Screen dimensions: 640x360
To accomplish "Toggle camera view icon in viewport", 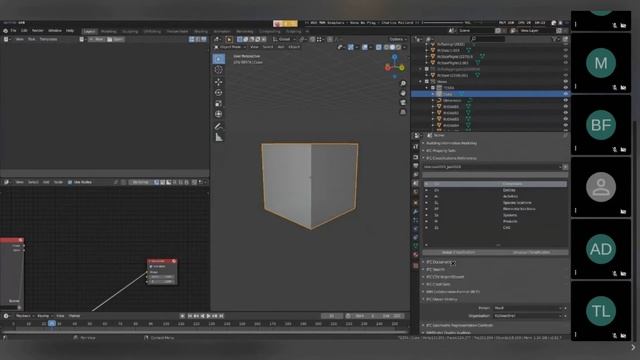I will [x=403, y=102].
